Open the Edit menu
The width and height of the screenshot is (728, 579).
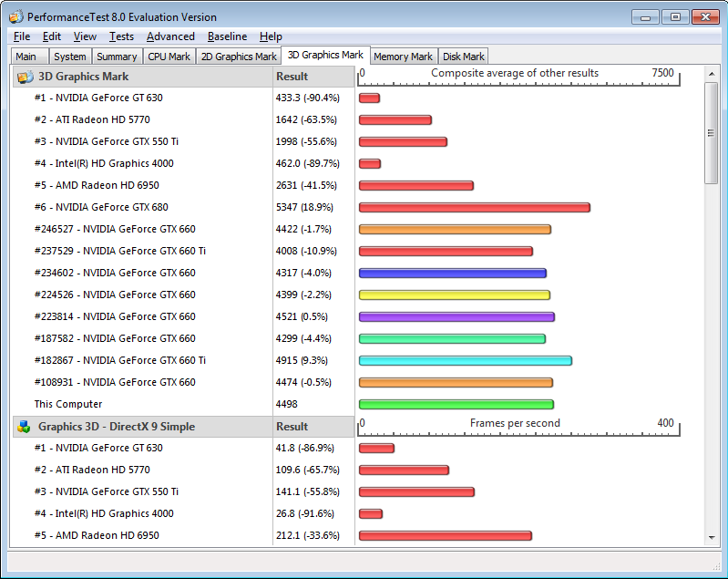52,36
